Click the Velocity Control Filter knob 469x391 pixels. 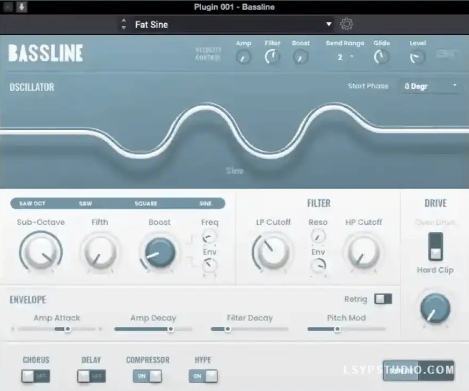(x=272, y=57)
